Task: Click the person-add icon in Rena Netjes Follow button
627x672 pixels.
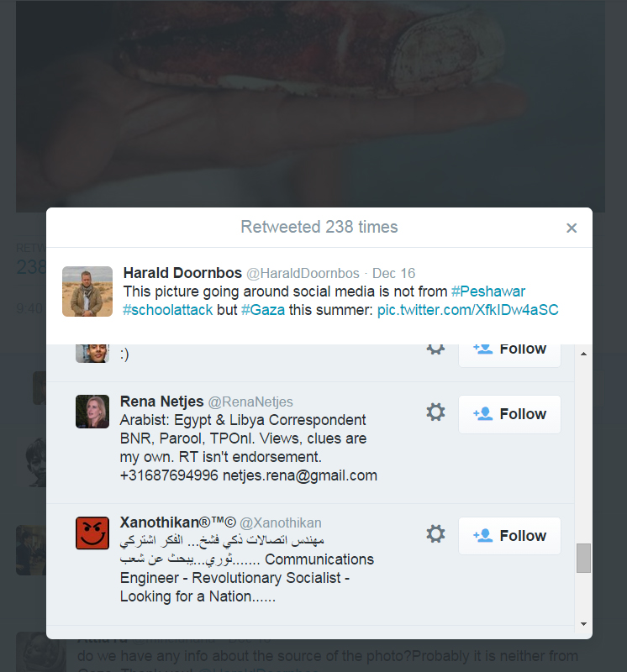Action: pyautogui.click(x=483, y=413)
